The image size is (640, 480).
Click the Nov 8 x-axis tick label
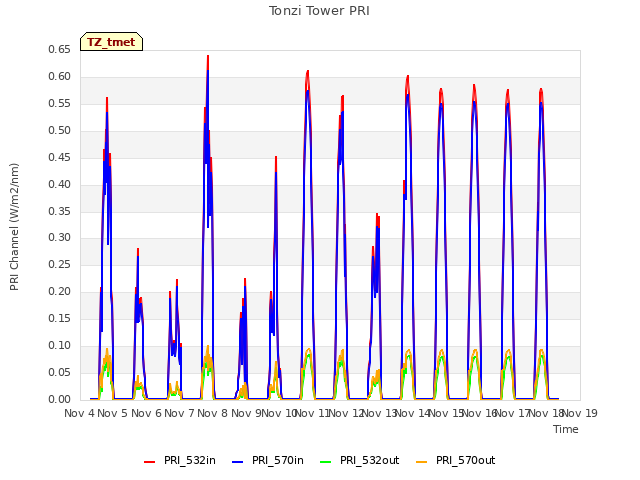(212, 413)
